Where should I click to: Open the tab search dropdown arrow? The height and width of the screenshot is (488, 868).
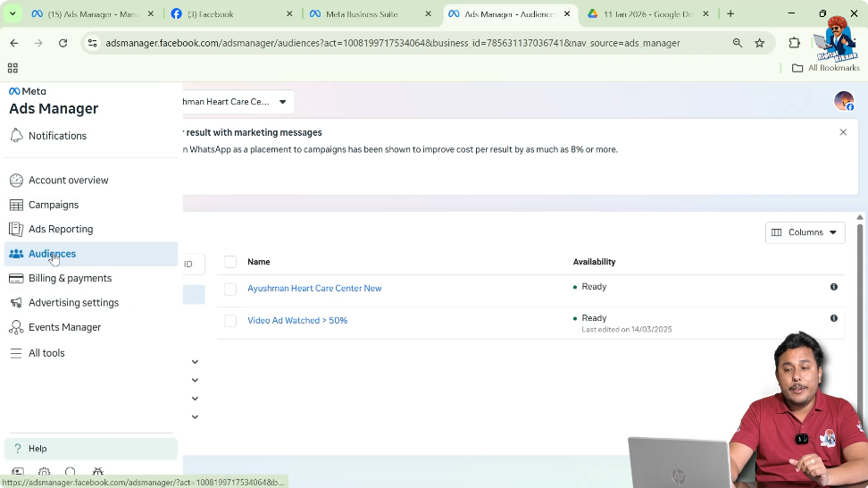click(x=13, y=13)
